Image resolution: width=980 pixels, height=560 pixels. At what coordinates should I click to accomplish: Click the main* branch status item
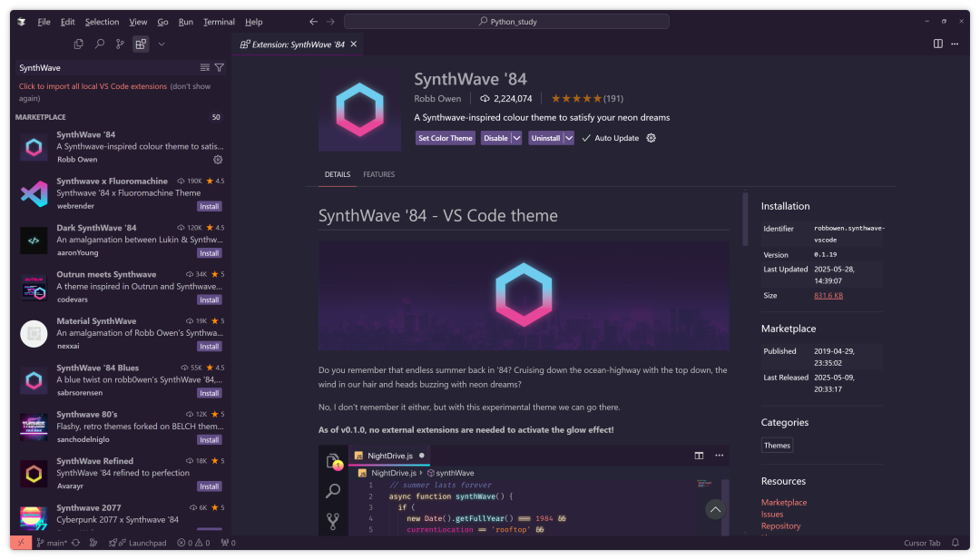[x=52, y=543]
